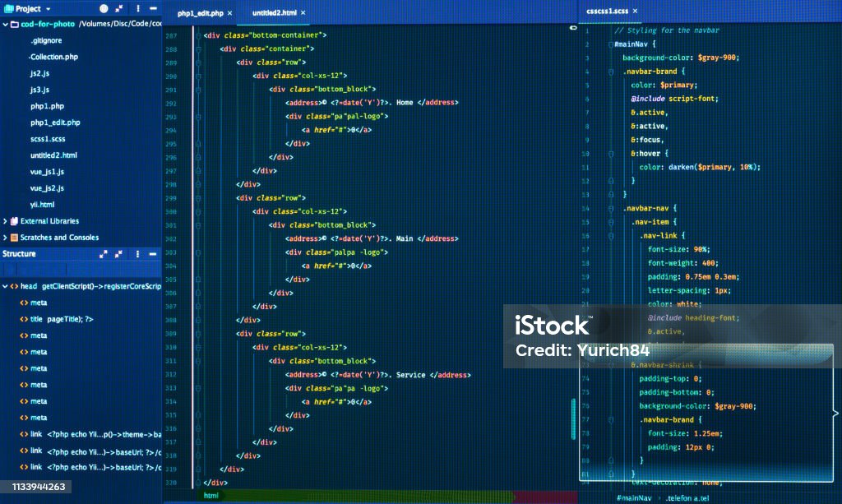Expand Scratches and Consoles node
The image size is (842, 504).
tap(6, 238)
